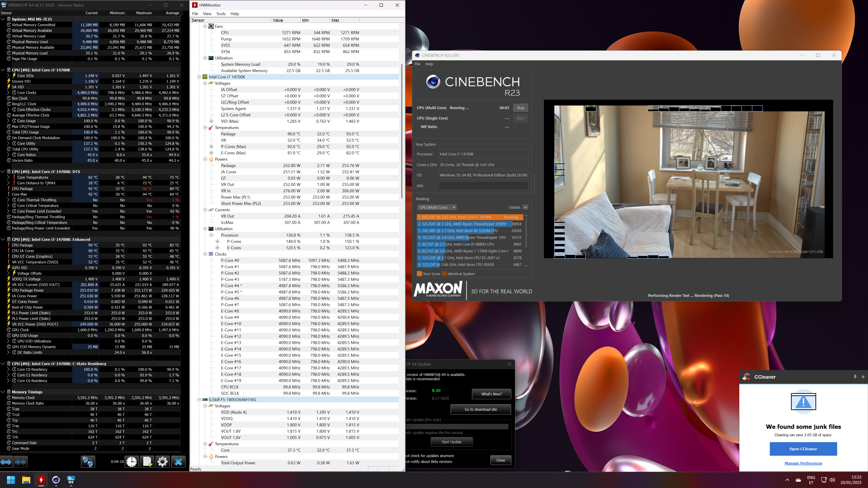Open the Cinebench File menu
The height and width of the screenshot is (488, 868).
point(417,64)
